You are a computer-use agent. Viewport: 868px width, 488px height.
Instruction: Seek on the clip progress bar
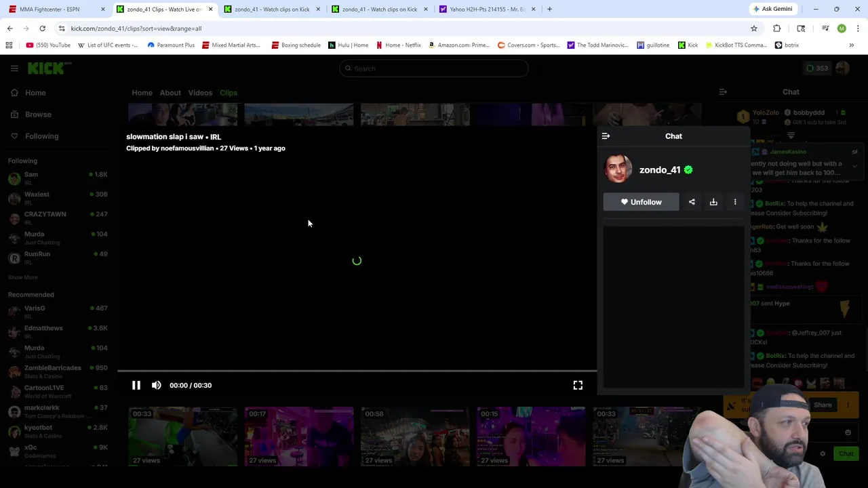[x=357, y=371]
